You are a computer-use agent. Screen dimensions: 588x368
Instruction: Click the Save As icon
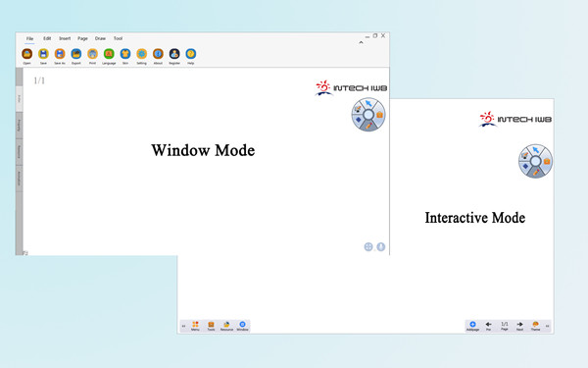pos(60,54)
